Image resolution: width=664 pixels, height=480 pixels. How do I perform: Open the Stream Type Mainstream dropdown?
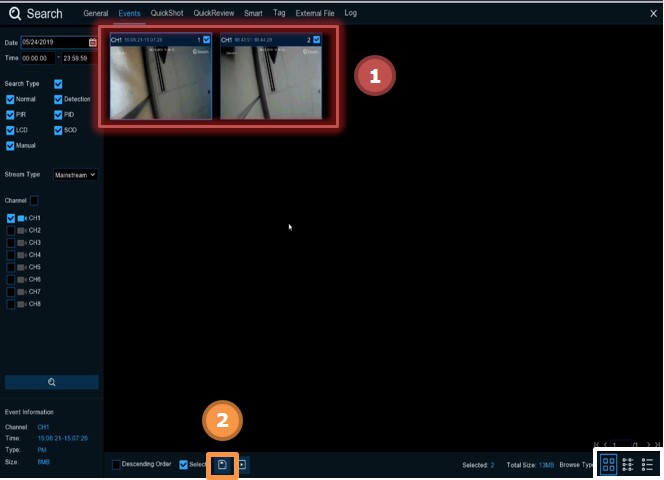tap(75, 174)
